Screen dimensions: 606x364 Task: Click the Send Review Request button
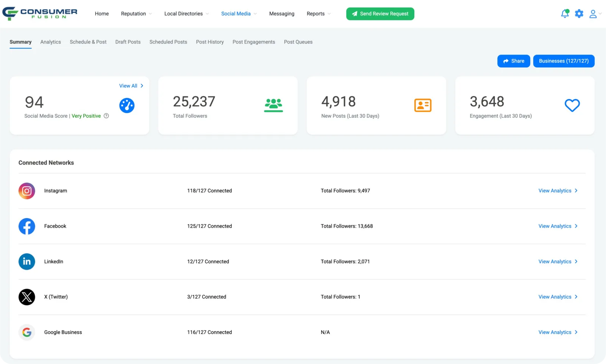pos(380,14)
